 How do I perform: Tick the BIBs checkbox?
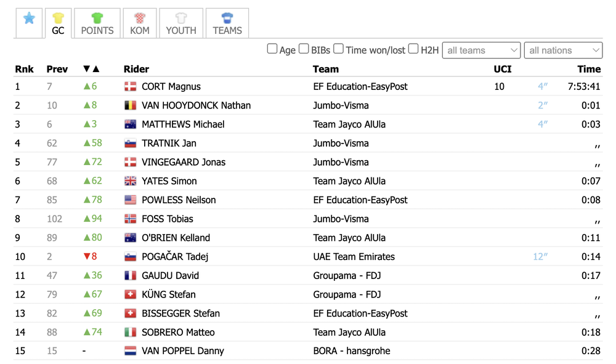pos(304,49)
